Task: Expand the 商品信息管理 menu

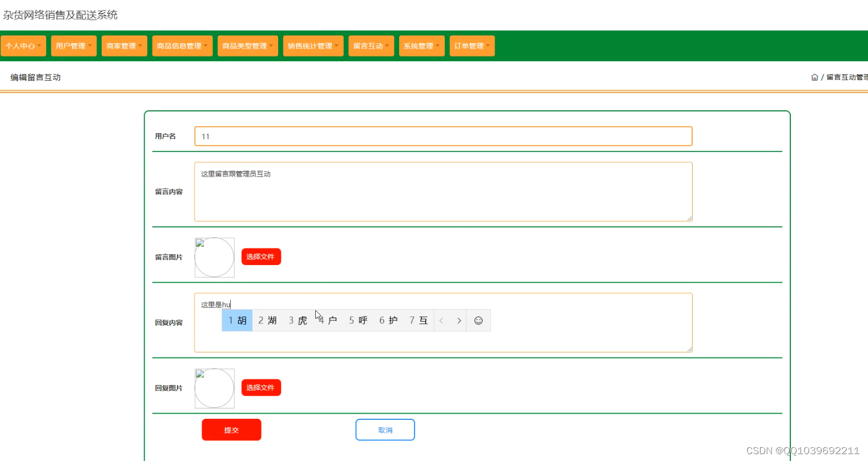Action: coord(183,46)
